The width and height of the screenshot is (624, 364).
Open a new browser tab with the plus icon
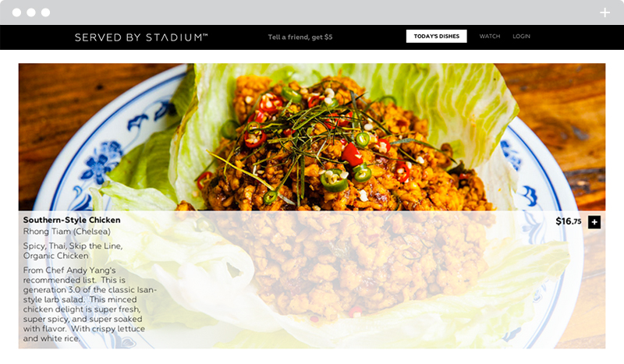[605, 12]
